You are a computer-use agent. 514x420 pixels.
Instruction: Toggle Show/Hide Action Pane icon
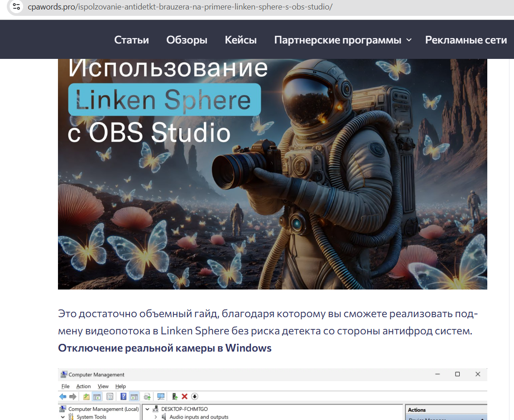coord(135,396)
